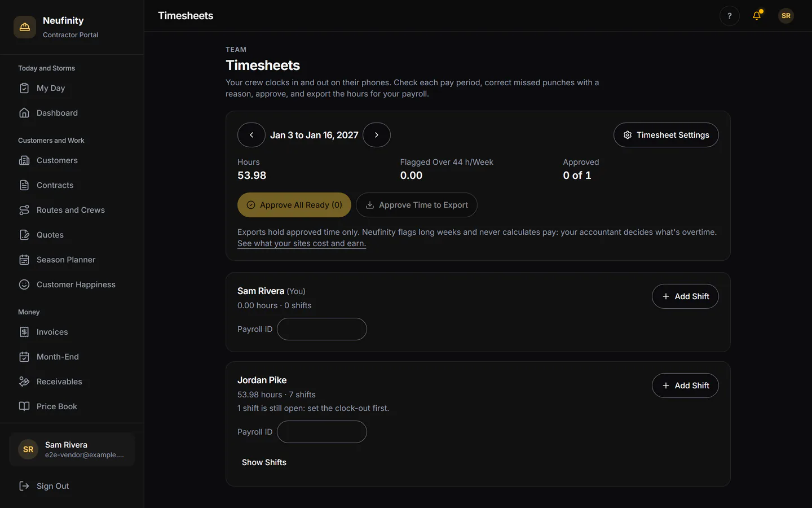812x508 pixels.
Task: Select the '1 shift is still open' warning text
Action: click(x=313, y=408)
